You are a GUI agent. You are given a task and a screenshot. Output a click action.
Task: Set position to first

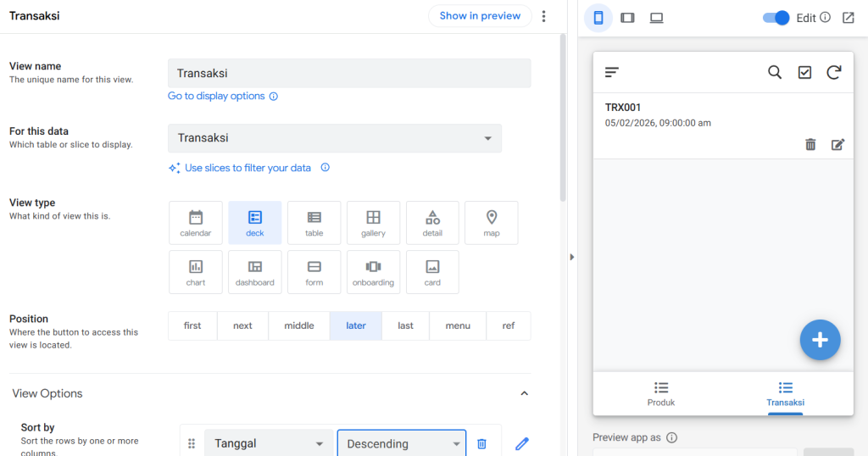click(192, 326)
